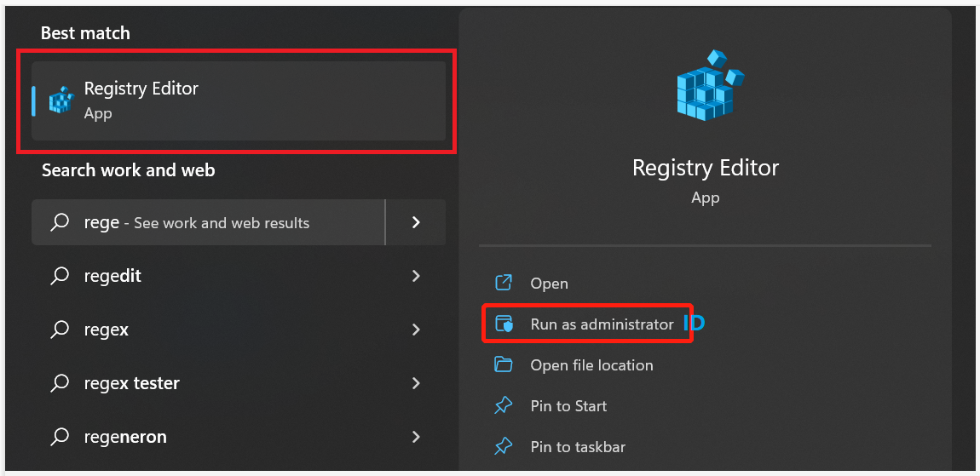980x476 pixels.
Task: Choose Run as administrator
Action: [x=602, y=324]
